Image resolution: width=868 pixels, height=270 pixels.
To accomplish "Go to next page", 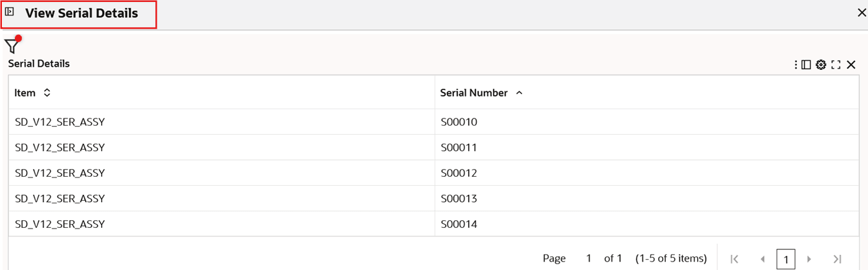I will (809, 259).
